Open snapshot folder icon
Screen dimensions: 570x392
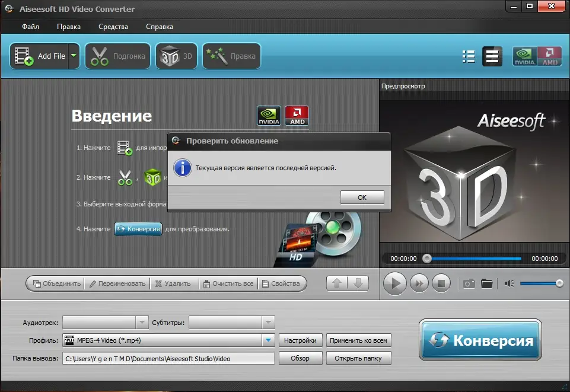487,283
